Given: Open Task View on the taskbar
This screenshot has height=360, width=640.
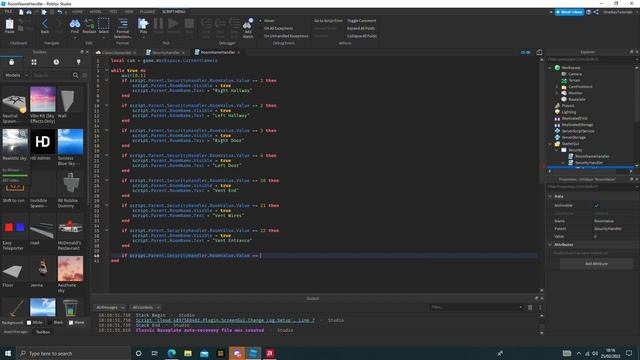Looking at the screenshot, I should [x=155, y=353].
